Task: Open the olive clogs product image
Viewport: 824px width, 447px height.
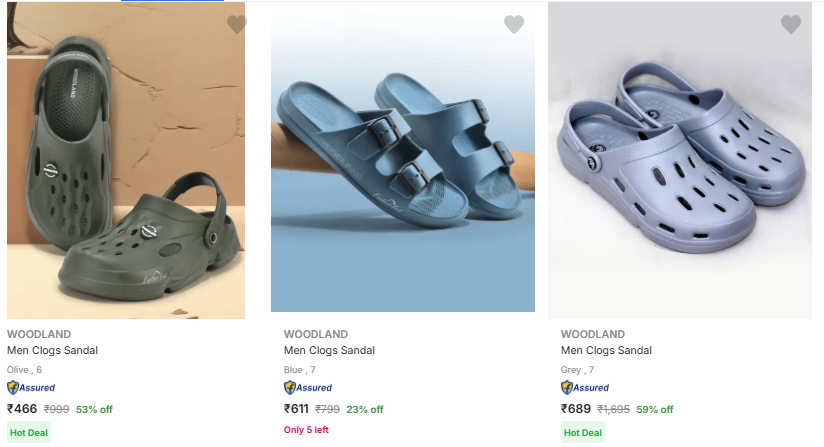Action: 126,165
